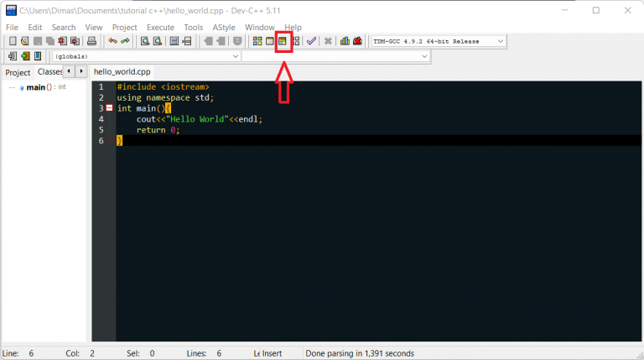
Task: Open Profile Analysis bar chart icon
Action: [x=345, y=41]
